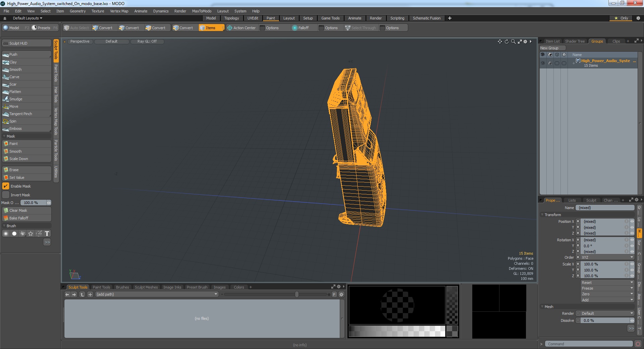Select the Flatten sculpt tool
Image resolution: width=644 pixels, height=349 pixels.
point(26,92)
